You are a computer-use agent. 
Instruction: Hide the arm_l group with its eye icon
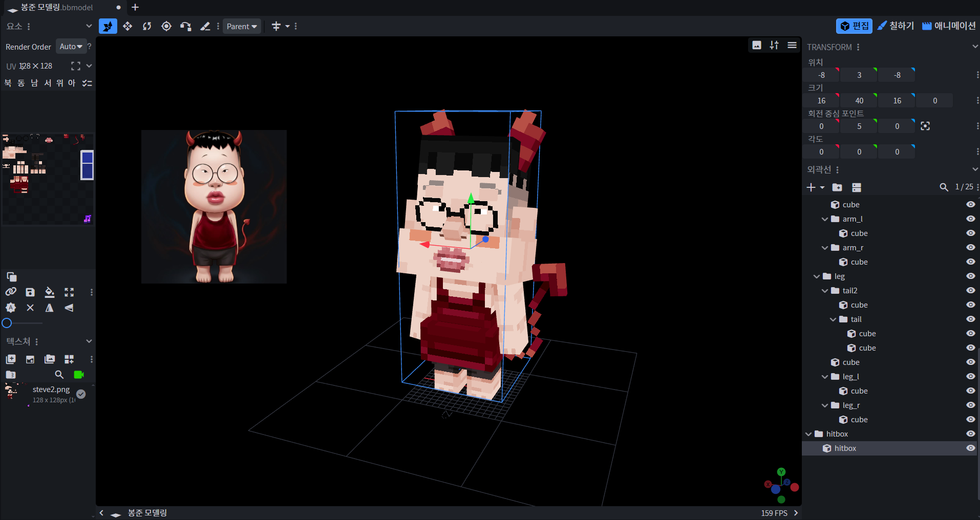[970, 219]
